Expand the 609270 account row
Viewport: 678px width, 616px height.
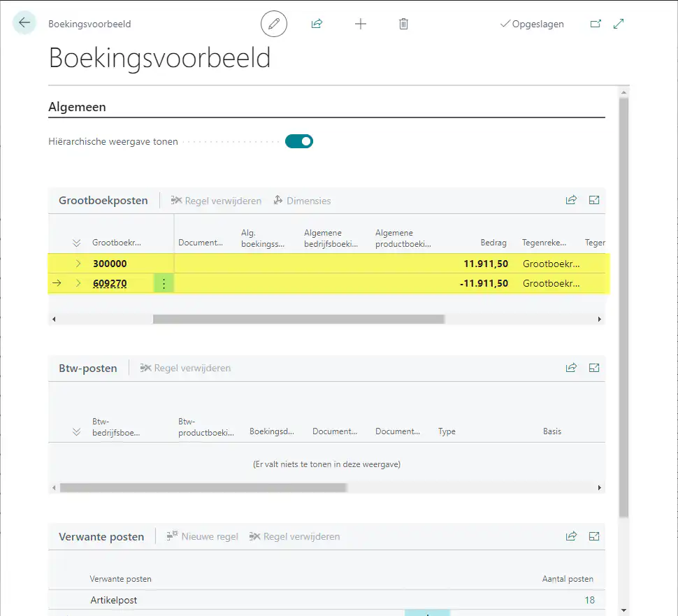(78, 283)
